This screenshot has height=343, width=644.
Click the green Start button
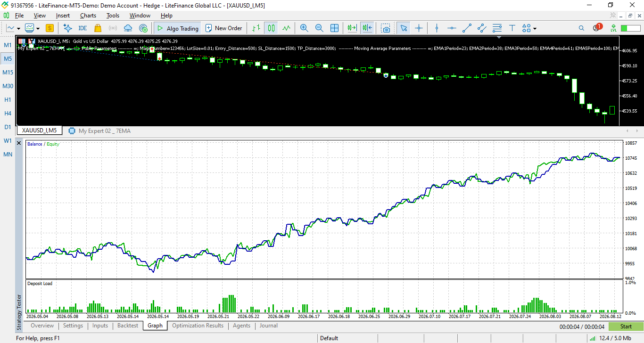click(x=626, y=327)
